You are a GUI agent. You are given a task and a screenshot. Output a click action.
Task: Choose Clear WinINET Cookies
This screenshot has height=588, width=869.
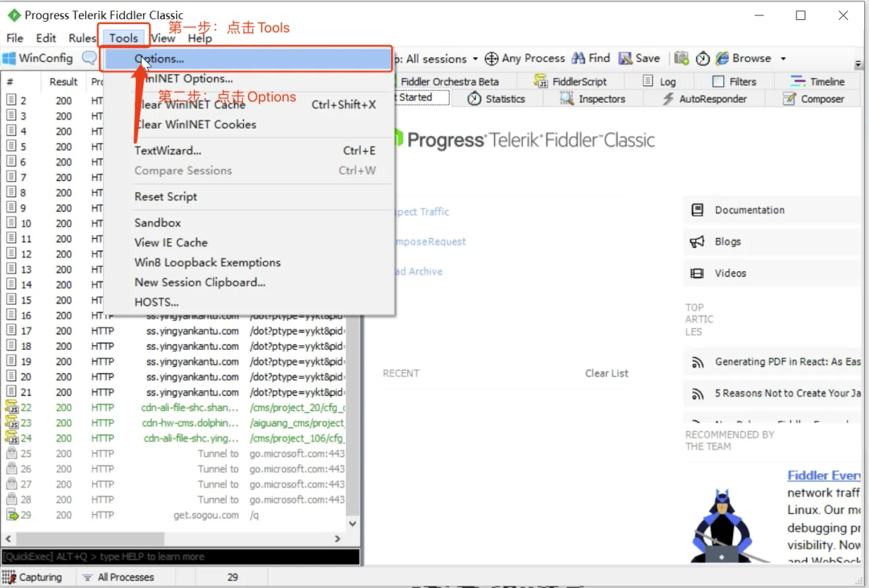click(x=248, y=124)
